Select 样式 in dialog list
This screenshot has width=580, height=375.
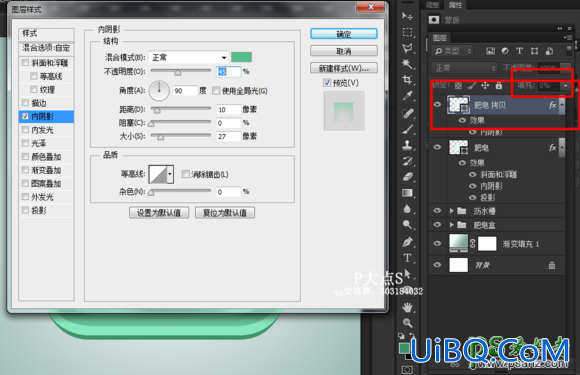click(46, 34)
